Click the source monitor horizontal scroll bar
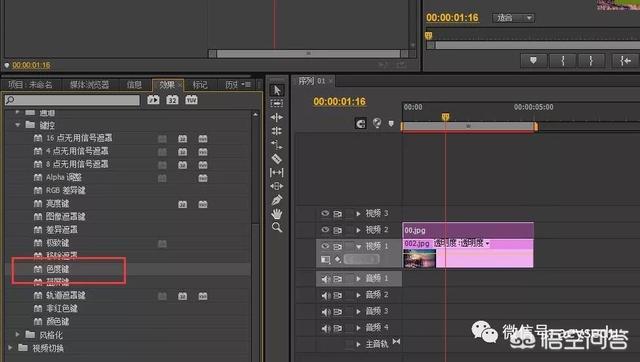This screenshot has width=640, height=362. coord(308,53)
